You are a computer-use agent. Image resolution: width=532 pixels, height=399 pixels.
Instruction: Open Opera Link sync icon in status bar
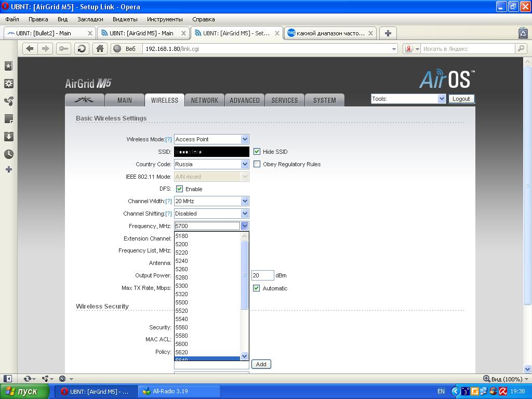point(27,379)
